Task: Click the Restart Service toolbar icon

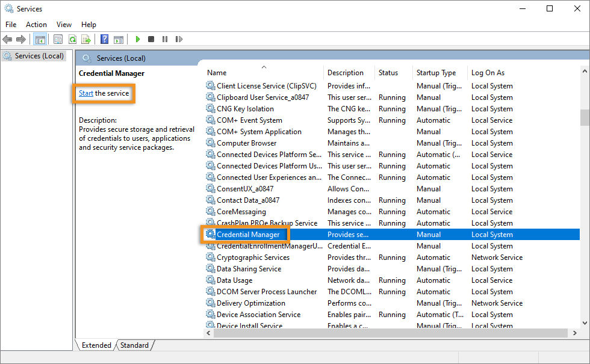Action: coord(179,39)
